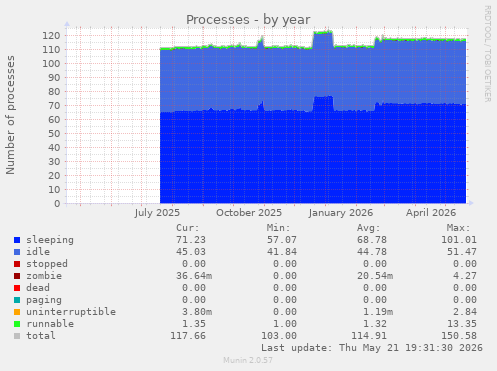Click the dead legend color swatch
497x371 pixels.
(17, 288)
